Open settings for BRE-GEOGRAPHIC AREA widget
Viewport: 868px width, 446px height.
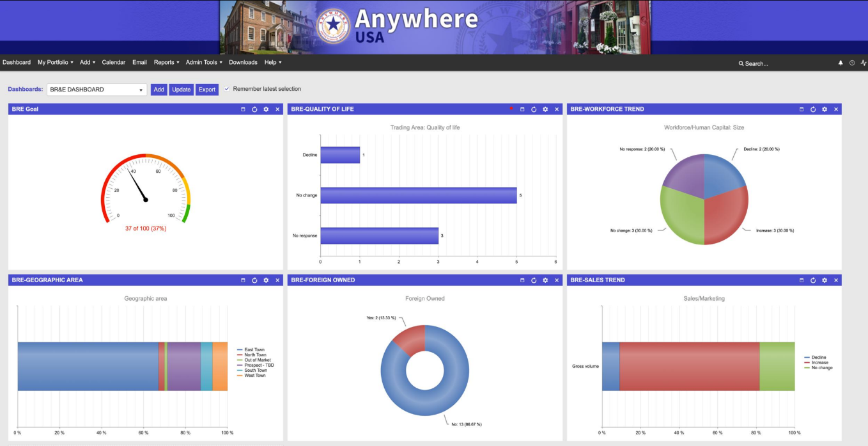265,280
